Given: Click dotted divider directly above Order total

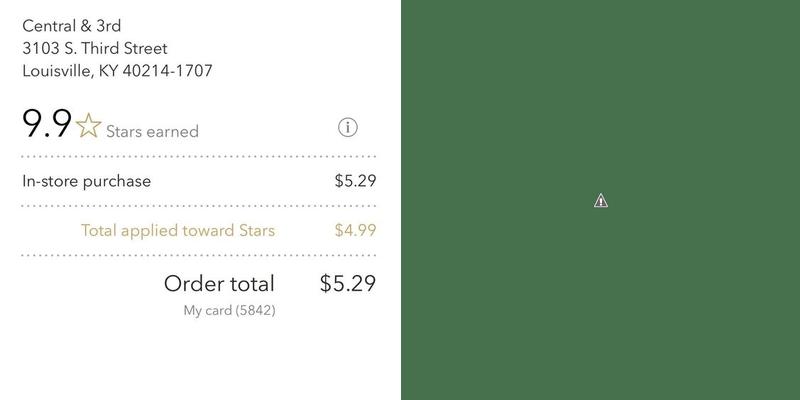Looking at the screenshot, I should 199,255.
